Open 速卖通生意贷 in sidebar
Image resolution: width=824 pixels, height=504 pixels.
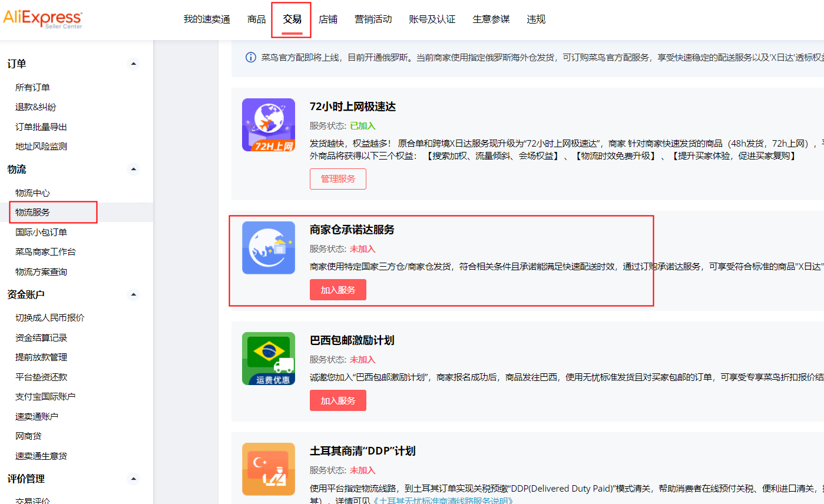point(41,456)
